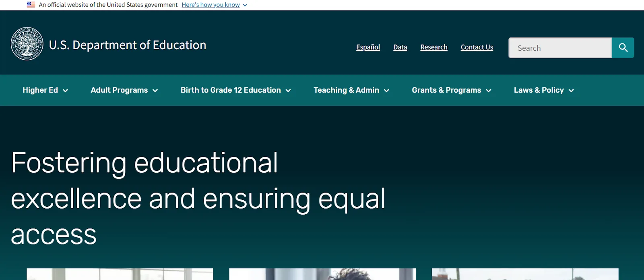The image size is (644, 280).
Task: Focus the Search input field
Action: tap(560, 48)
